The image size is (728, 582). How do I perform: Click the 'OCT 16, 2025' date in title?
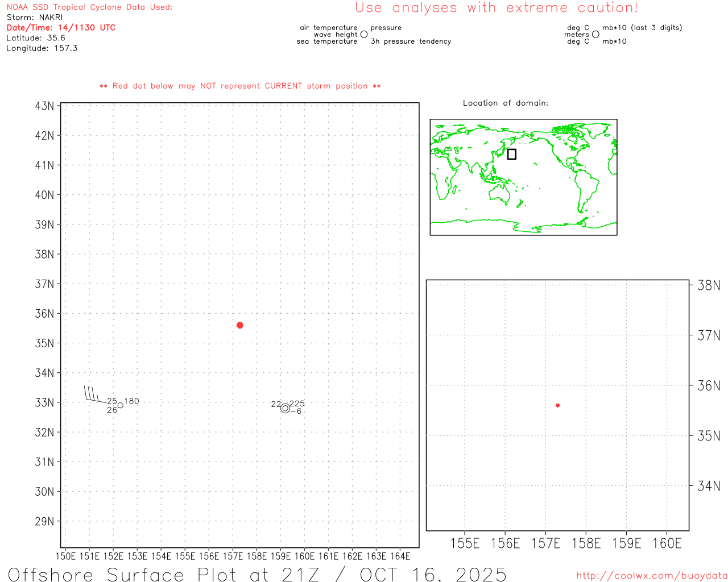point(433,574)
